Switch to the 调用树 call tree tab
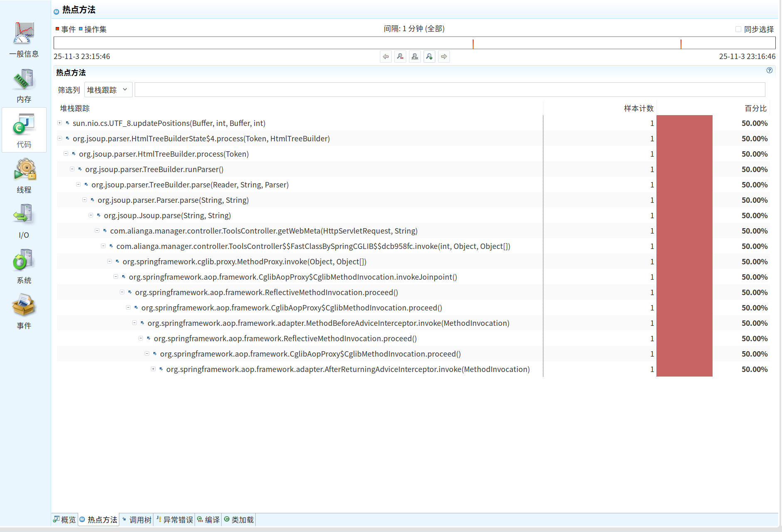 (x=136, y=520)
